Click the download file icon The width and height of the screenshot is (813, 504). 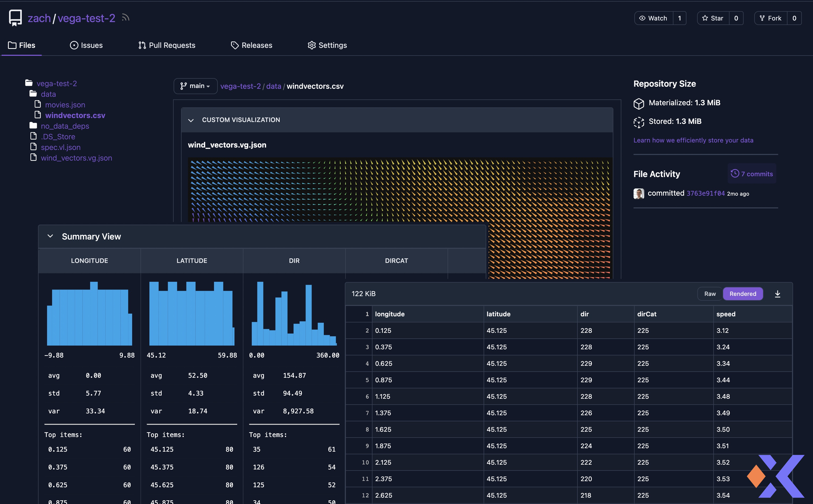coord(777,294)
